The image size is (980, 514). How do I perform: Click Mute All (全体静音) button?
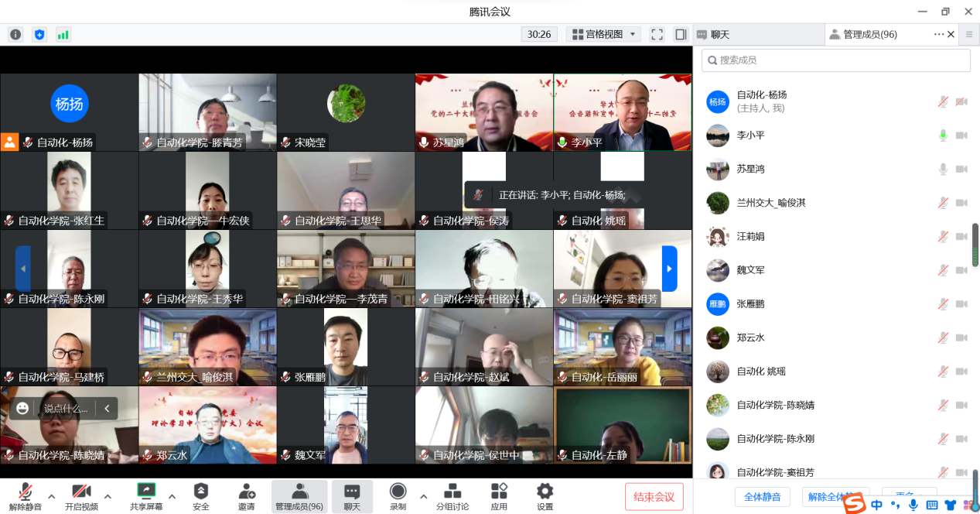tap(762, 496)
